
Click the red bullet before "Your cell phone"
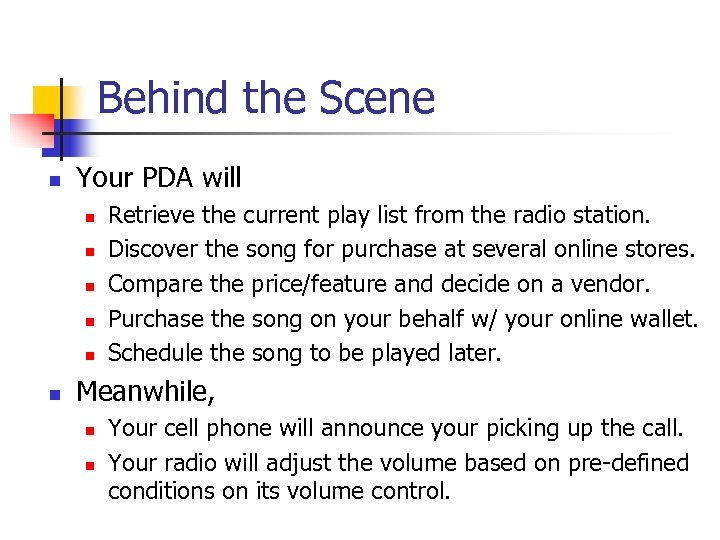[x=88, y=431]
